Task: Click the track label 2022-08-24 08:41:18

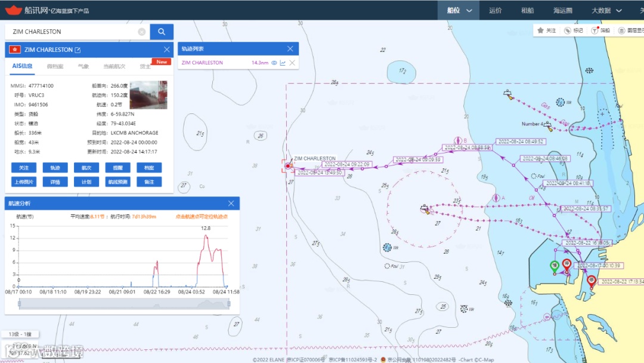Action: pyautogui.click(x=568, y=183)
